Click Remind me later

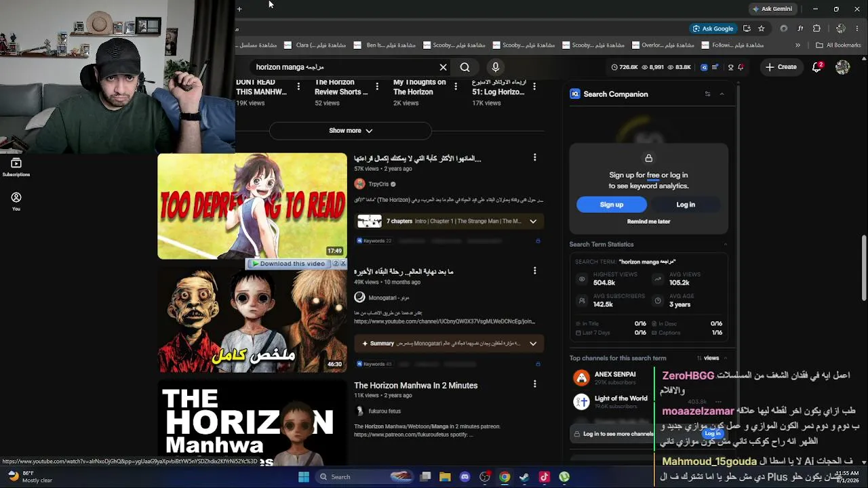648,222
